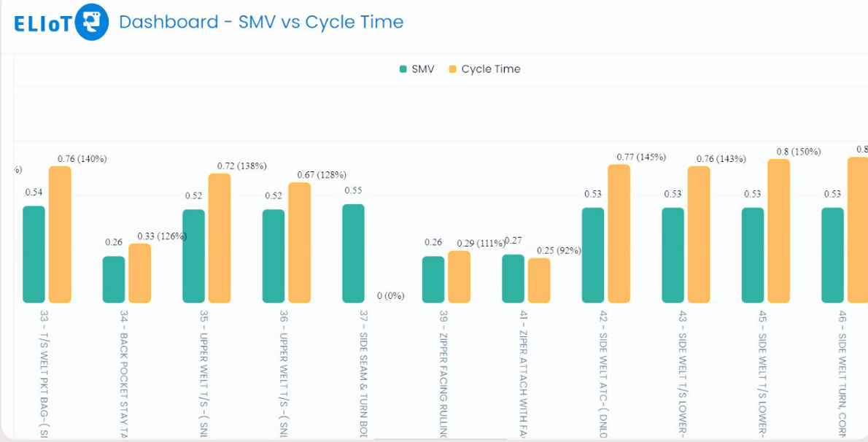
Task: Click the SMV bar for operation 33
Action: pos(34,255)
